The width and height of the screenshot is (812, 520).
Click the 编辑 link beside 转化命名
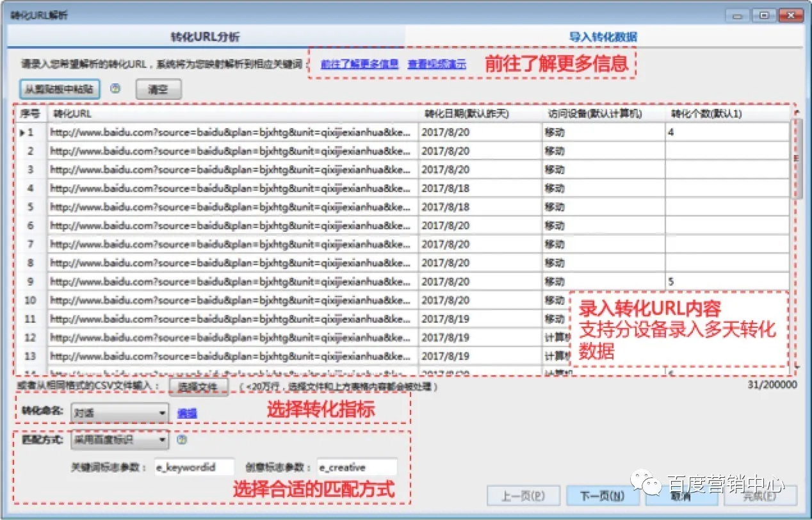pos(187,414)
